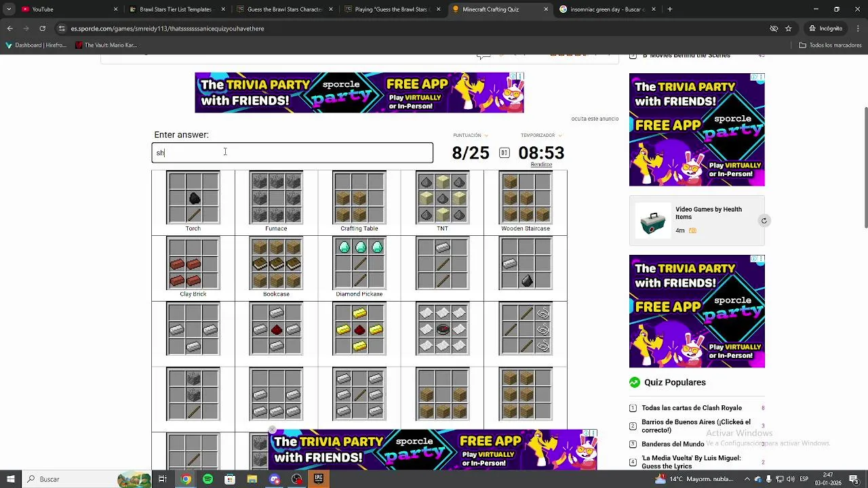
Task: Click the weather widget on taskbar
Action: (x=693, y=479)
